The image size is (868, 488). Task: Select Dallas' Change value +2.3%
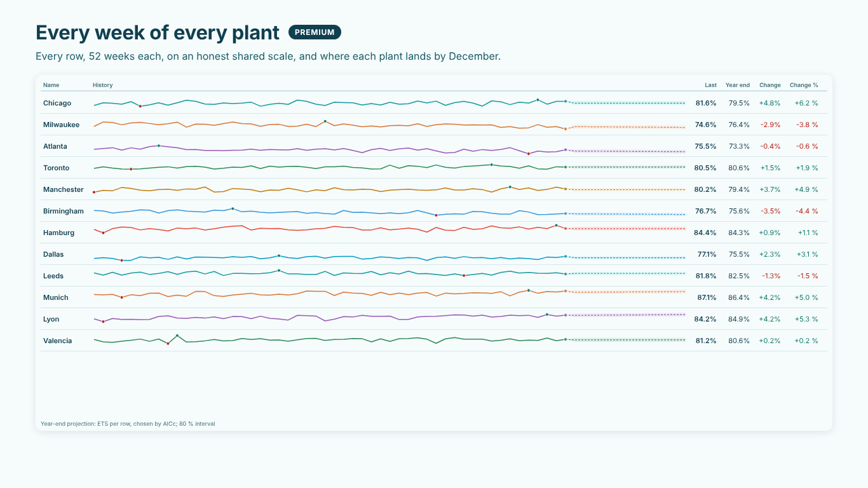(x=770, y=254)
